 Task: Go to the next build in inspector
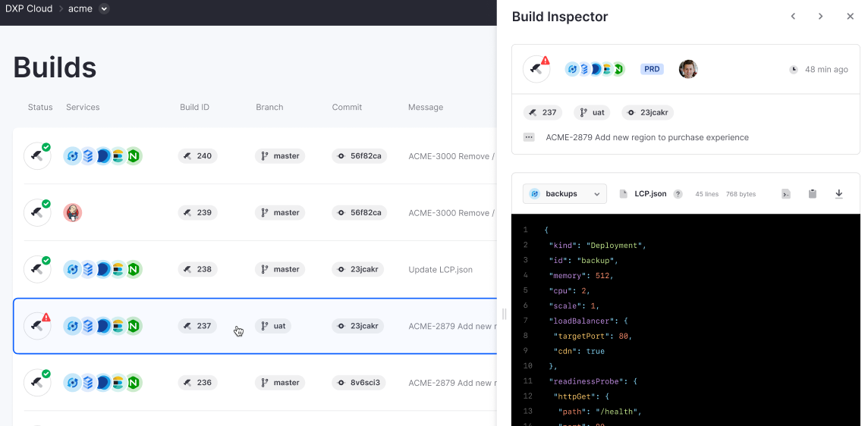pyautogui.click(x=820, y=17)
